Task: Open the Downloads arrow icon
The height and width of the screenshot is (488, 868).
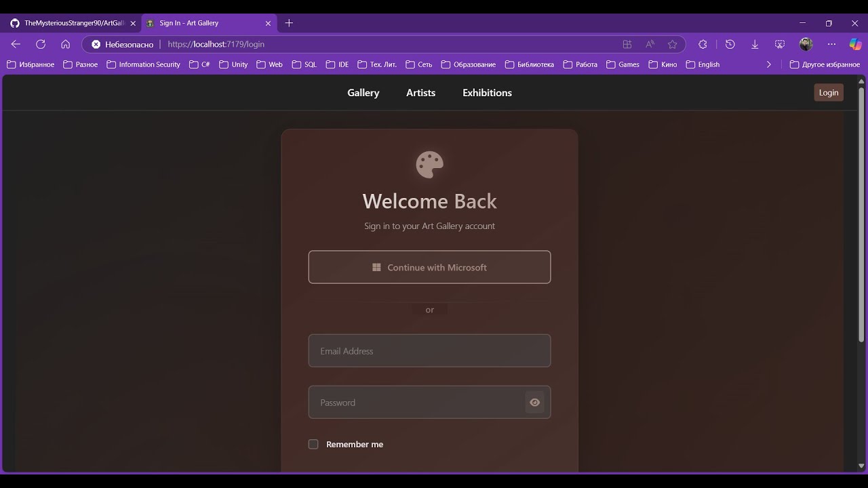Action: [x=755, y=44]
